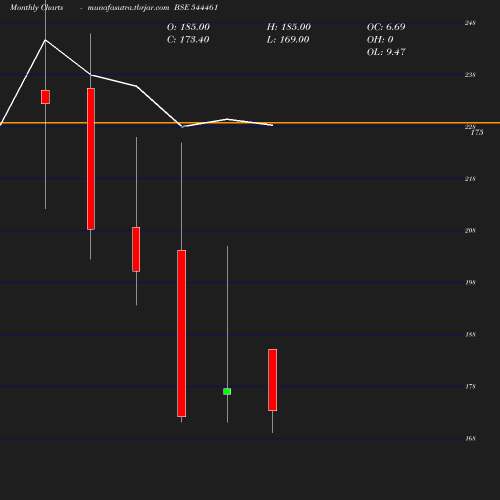Click the "OH: 0" readout
Screen dimensions: 500x500
[x=380, y=40]
